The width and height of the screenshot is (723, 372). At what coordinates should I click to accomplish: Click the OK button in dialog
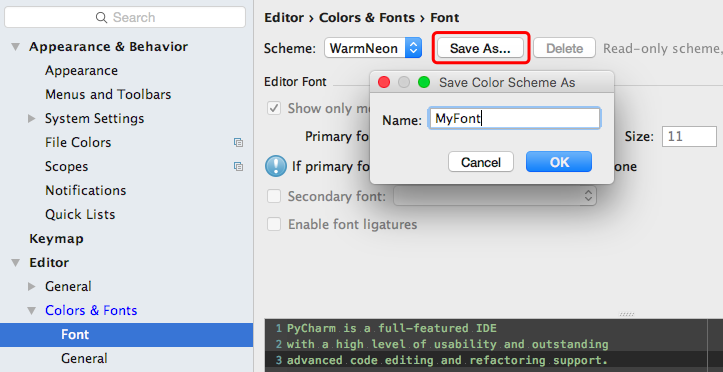559,162
